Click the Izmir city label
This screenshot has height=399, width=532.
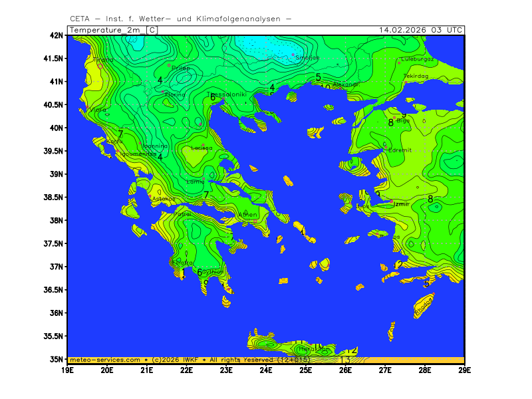tap(402, 204)
